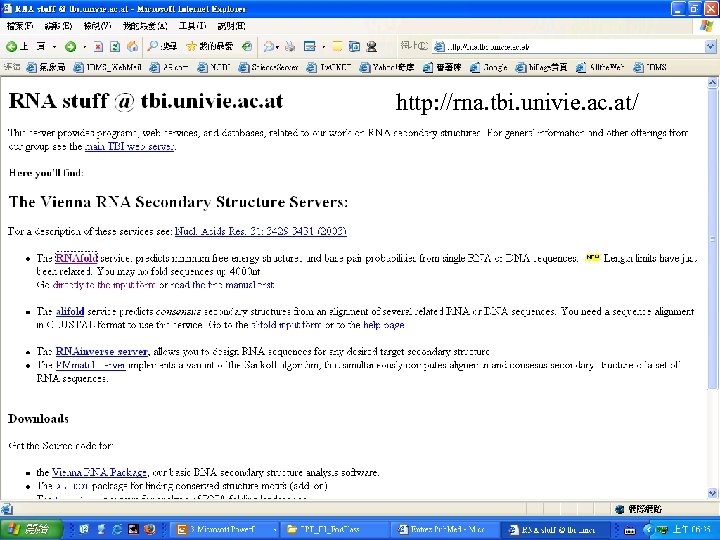Switch to Entrez PubMed taskbar button

444,529
